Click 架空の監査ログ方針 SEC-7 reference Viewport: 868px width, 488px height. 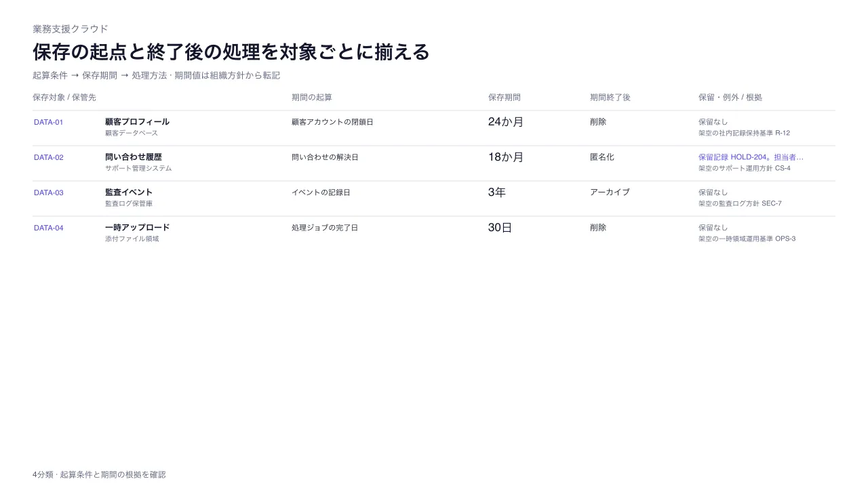coord(740,203)
